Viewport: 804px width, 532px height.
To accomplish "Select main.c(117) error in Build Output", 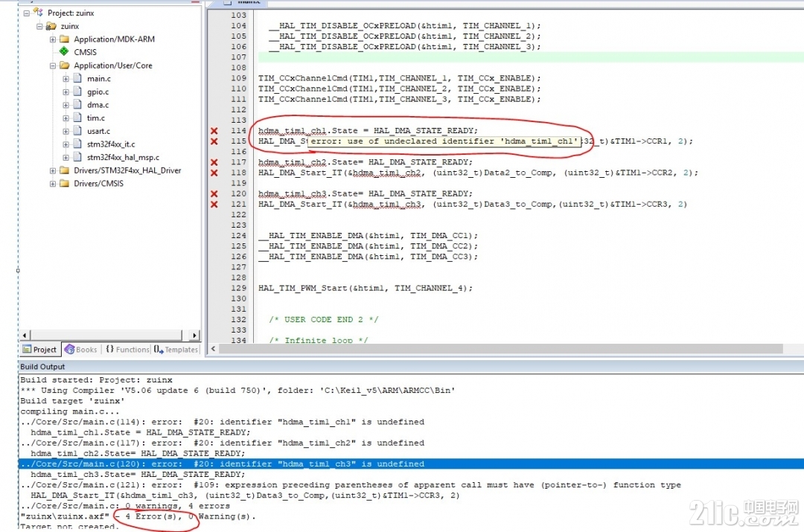I will [x=223, y=443].
